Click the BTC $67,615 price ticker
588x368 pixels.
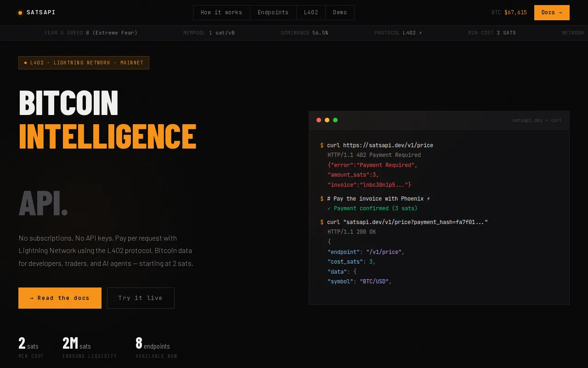coord(509,12)
